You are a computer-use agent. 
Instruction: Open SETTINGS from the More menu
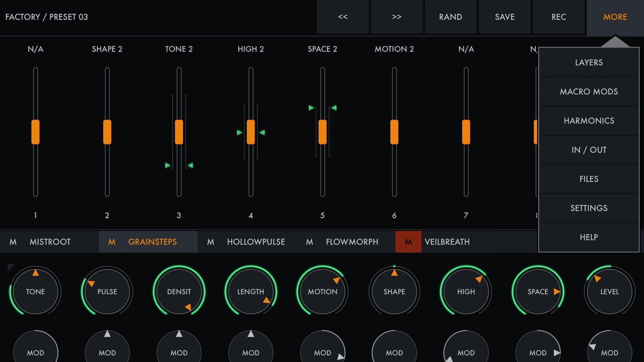[589, 208]
